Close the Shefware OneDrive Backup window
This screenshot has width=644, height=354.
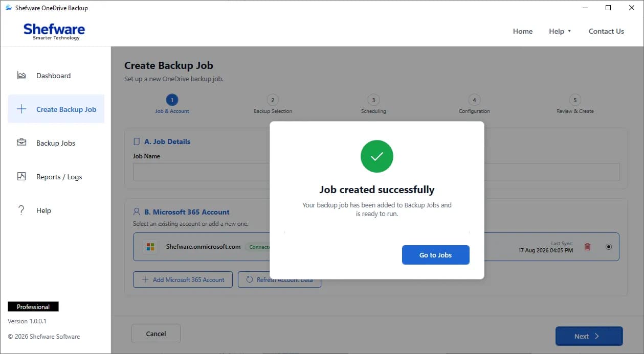coord(632,8)
